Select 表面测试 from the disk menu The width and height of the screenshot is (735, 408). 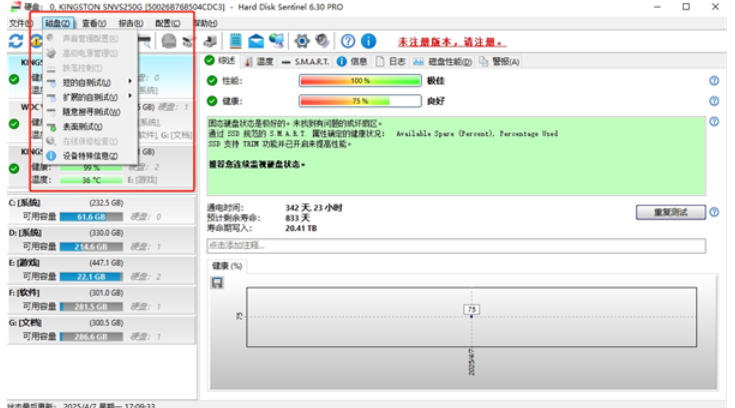83,127
